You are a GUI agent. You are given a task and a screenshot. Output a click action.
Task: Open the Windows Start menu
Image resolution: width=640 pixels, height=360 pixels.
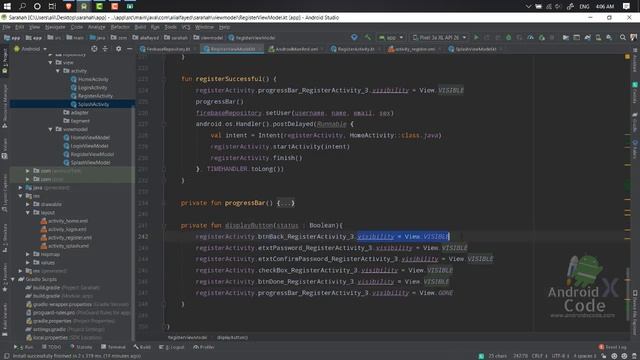(7, 6)
